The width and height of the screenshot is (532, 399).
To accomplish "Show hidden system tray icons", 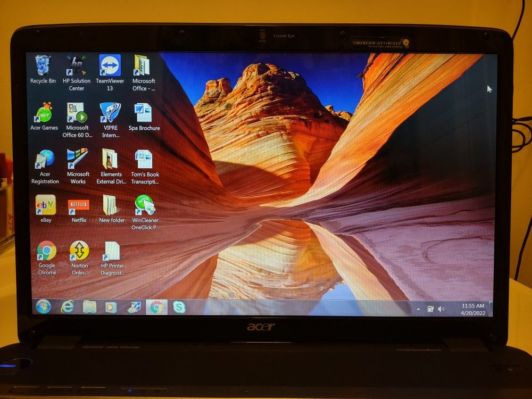I will [418, 309].
